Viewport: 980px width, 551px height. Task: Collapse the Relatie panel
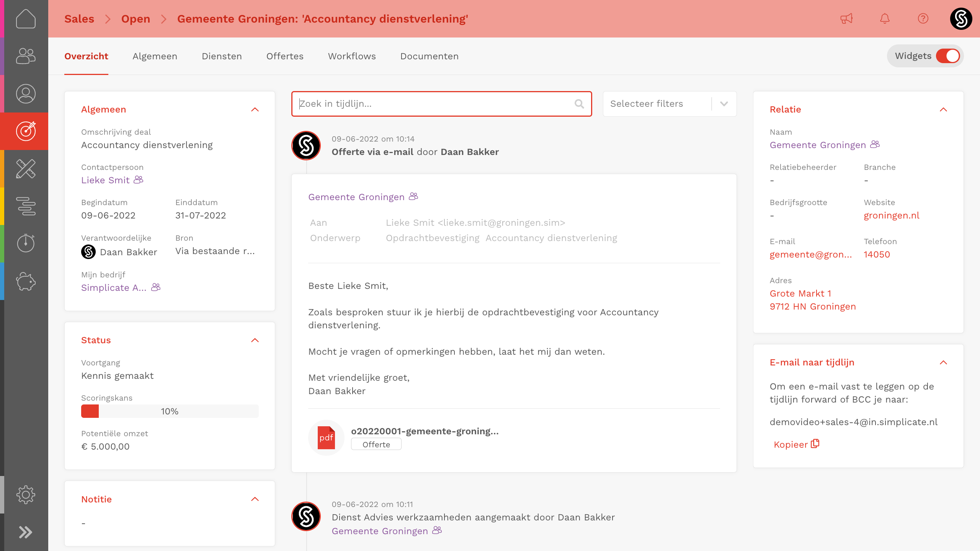[944, 109]
